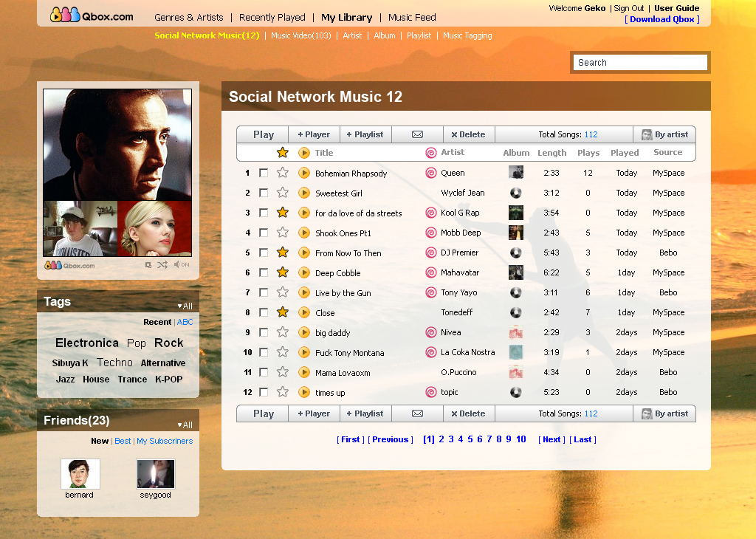This screenshot has height=539, width=756.
Task: Open Music Feed section
Action: pos(412,18)
